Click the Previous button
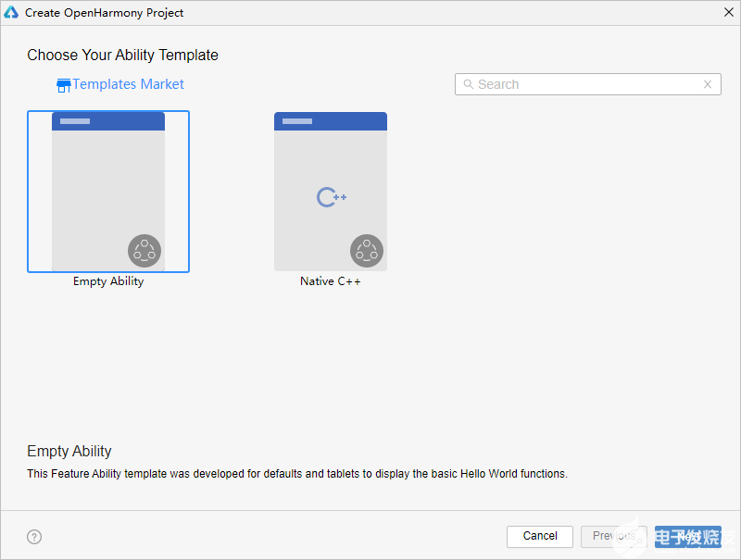This screenshot has height=560, width=741. point(613,536)
